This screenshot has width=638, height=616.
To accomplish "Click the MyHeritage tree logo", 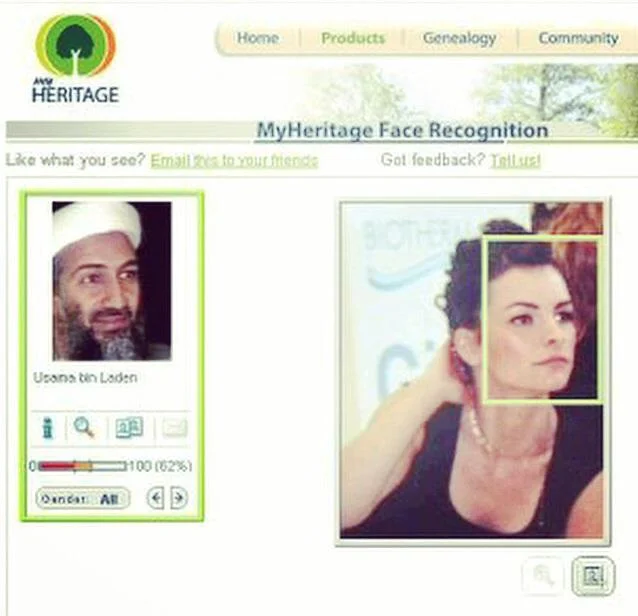I will coord(75,58).
